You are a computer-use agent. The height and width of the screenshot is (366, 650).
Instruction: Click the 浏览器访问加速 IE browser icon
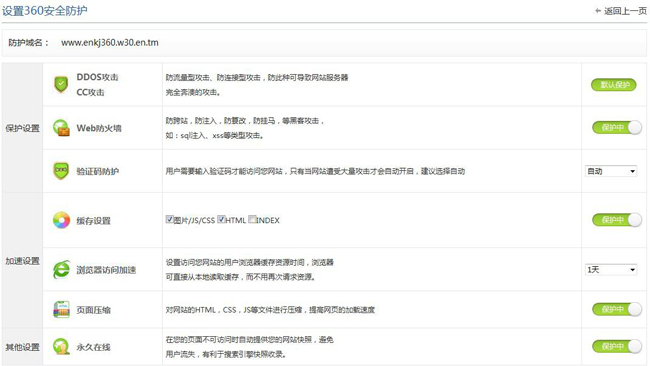click(61, 270)
